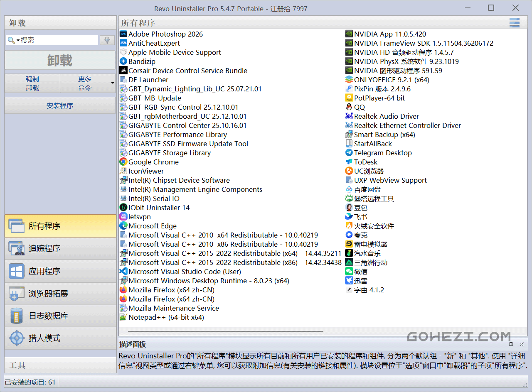Open the Browser Extensions (浏览器拓展) tab
Viewport: 532px width, 392px height.
click(x=60, y=294)
